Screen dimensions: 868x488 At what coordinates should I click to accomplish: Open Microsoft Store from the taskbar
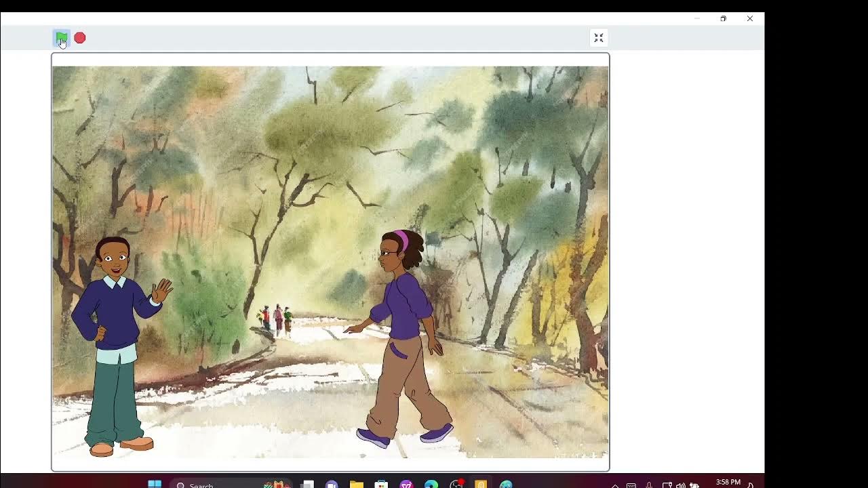(x=381, y=484)
